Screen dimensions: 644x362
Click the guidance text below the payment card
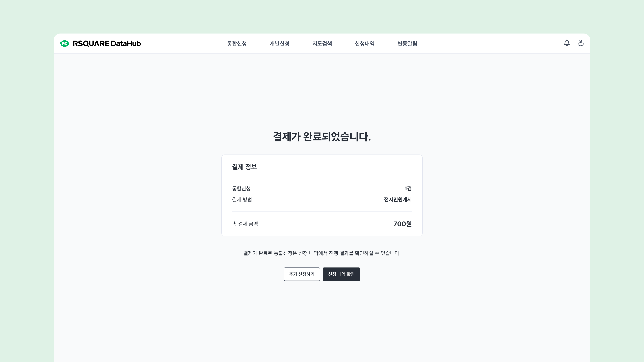322,253
